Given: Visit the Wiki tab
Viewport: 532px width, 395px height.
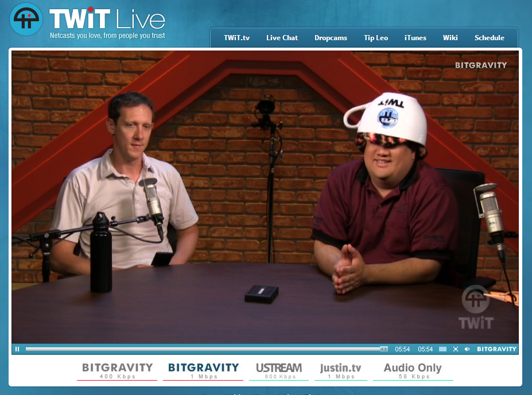Looking at the screenshot, I should click(x=450, y=38).
